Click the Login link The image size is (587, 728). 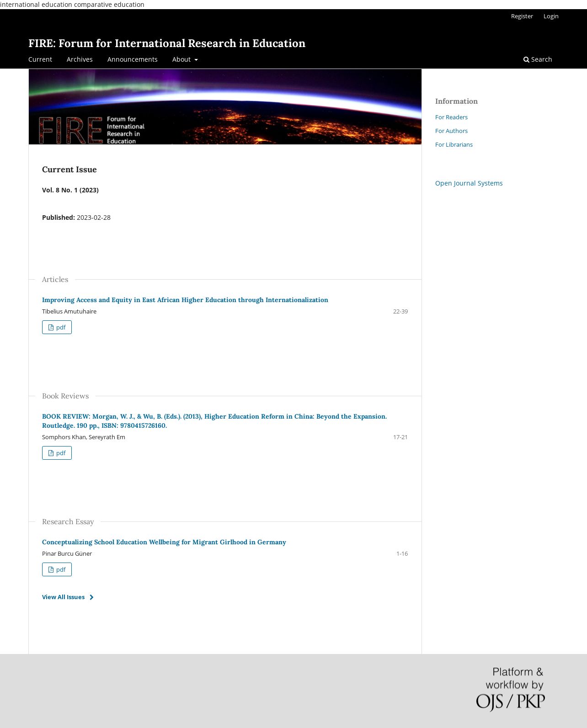pyautogui.click(x=551, y=16)
